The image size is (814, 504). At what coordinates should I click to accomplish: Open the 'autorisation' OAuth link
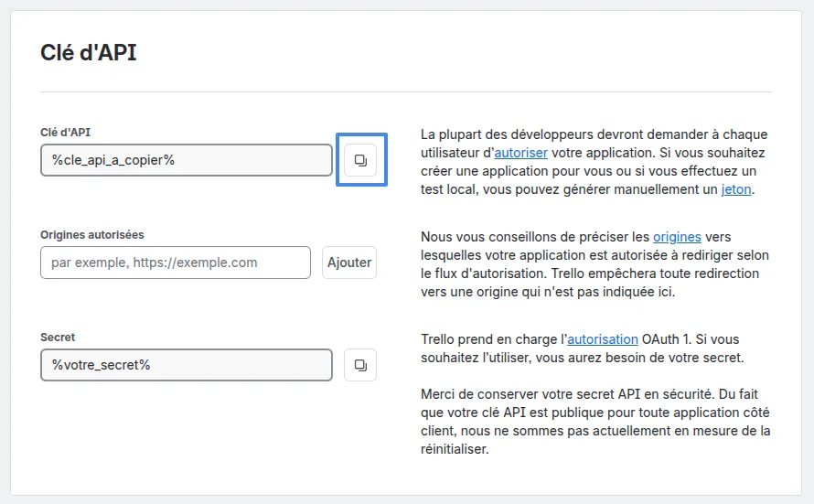click(x=602, y=339)
